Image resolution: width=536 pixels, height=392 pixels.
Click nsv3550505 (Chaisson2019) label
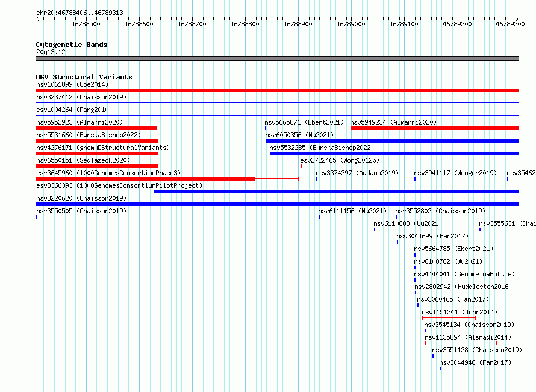click(81, 211)
